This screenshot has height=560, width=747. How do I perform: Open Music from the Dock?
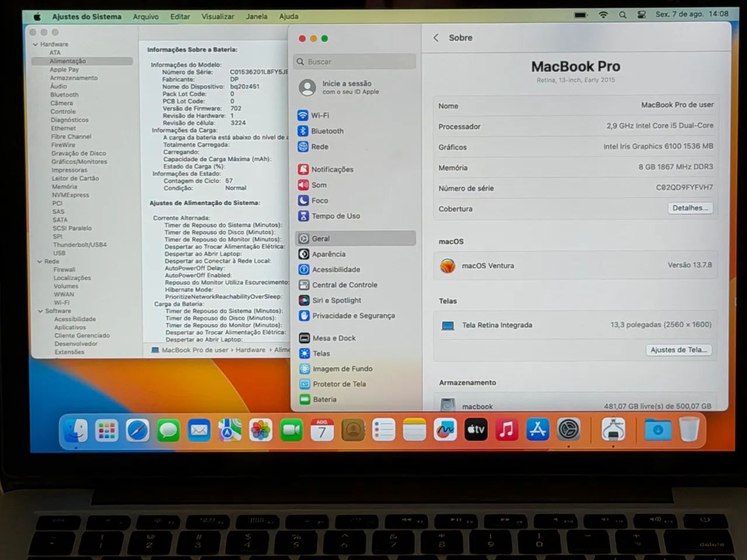coord(507,430)
